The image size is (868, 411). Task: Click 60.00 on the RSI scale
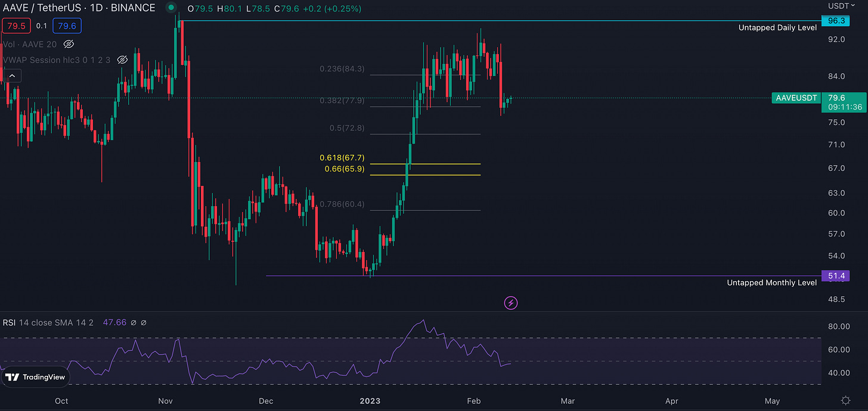838,350
